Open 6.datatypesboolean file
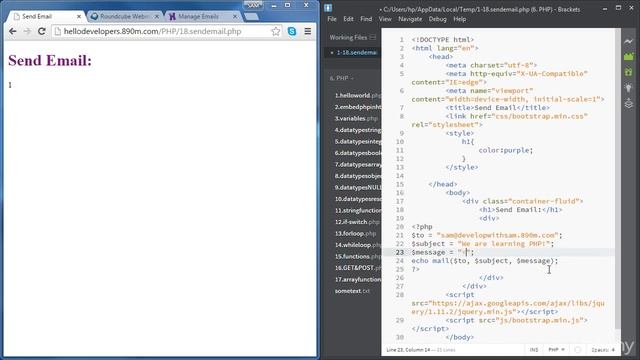 click(358, 153)
